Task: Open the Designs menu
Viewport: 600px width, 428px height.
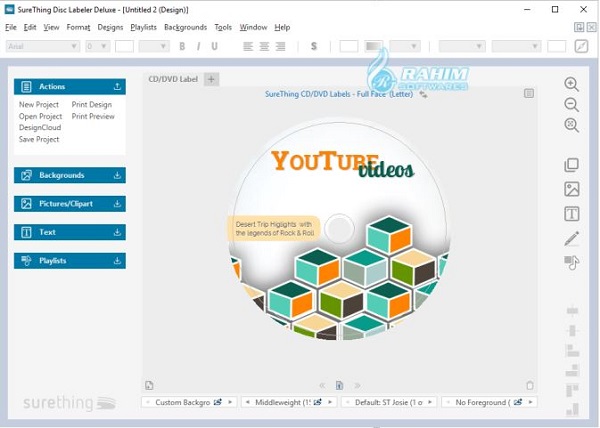Action: pos(110,27)
